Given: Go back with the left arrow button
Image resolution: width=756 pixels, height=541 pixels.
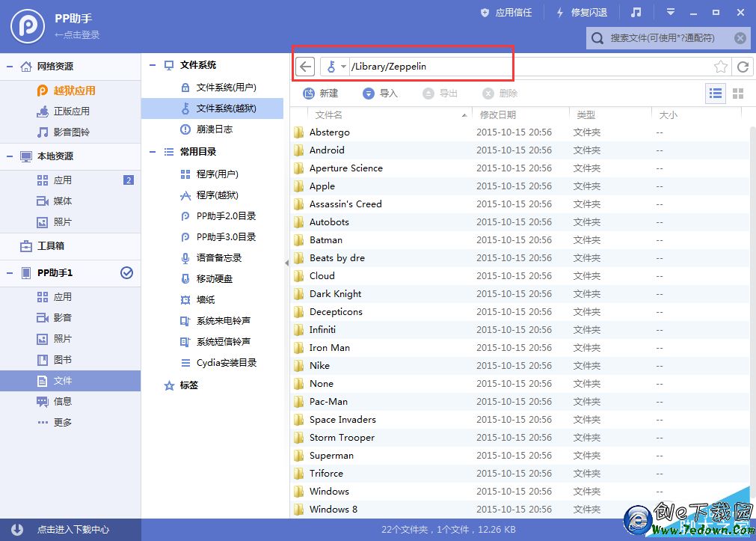Looking at the screenshot, I should coord(305,67).
